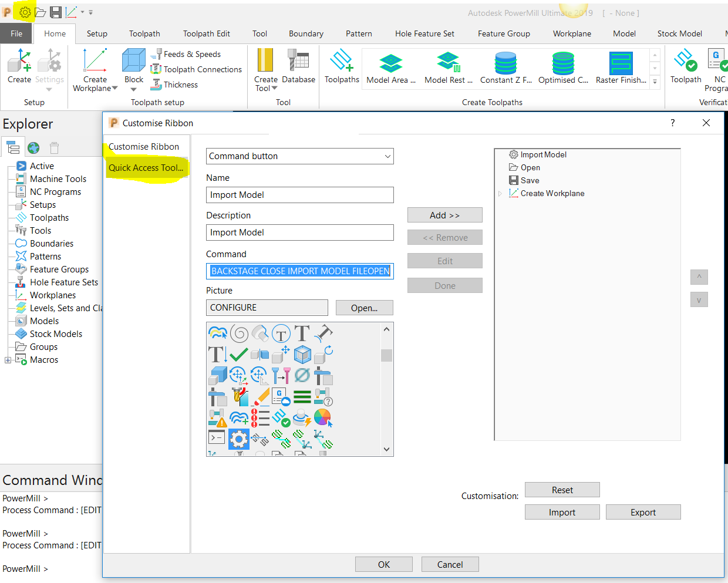Viewport: 728px width, 583px height.
Task: Pick the green checkmark picture icon
Action: click(238, 355)
